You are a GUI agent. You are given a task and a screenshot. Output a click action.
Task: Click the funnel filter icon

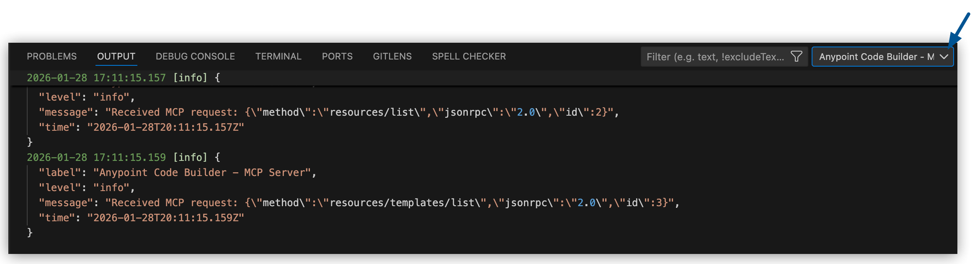click(x=796, y=57)
